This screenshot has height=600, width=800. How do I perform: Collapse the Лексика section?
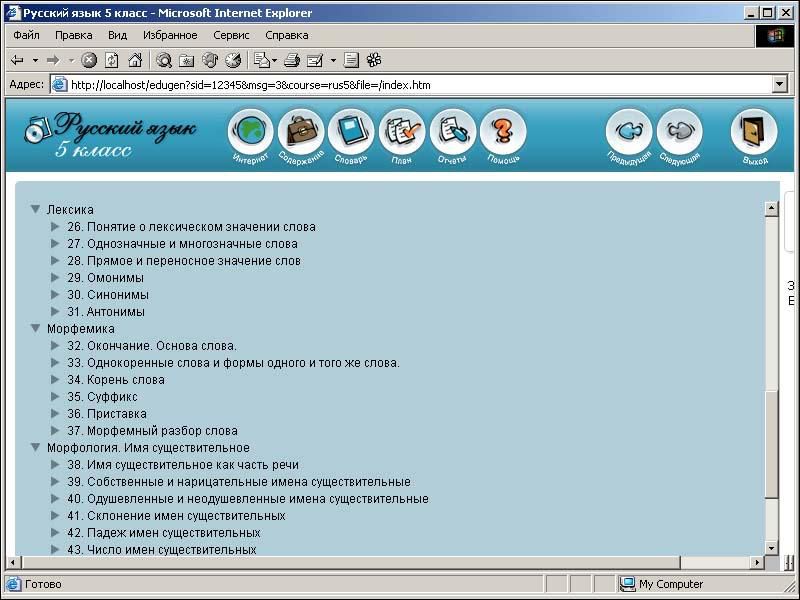click(35, 210)
